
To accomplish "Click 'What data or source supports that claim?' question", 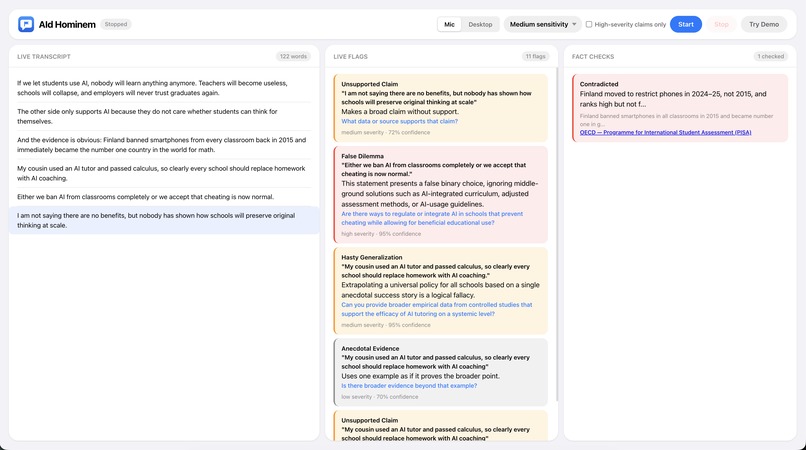I will tap(399, 121).
